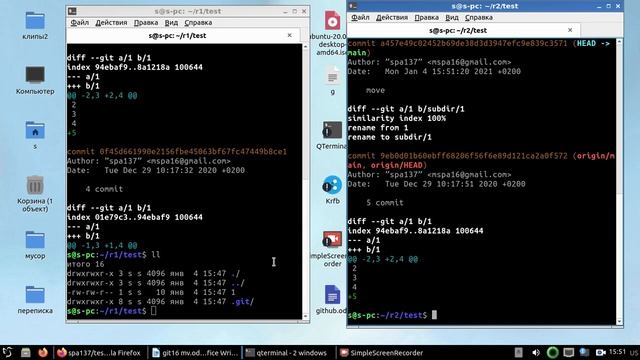Click the r1/test window title bar icon
This screenshot has height=360, width=640.
click(72, 11)
